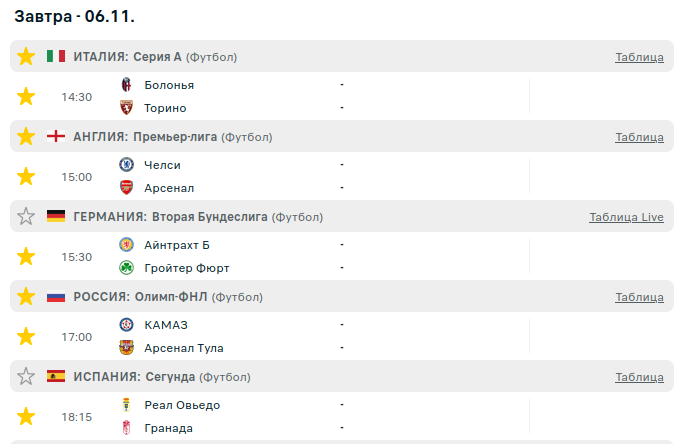This screenshot has height=444, width=686.
Task: Click the Arsenal Tula team logo
Action: click(x=126, y=348)
